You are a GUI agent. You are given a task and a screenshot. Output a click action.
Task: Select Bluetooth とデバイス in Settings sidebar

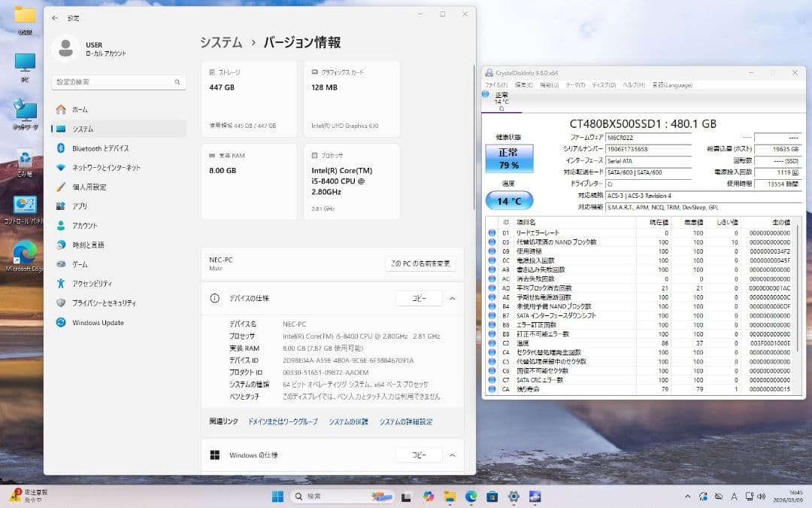pyautogui.click(x=119, y=148)
